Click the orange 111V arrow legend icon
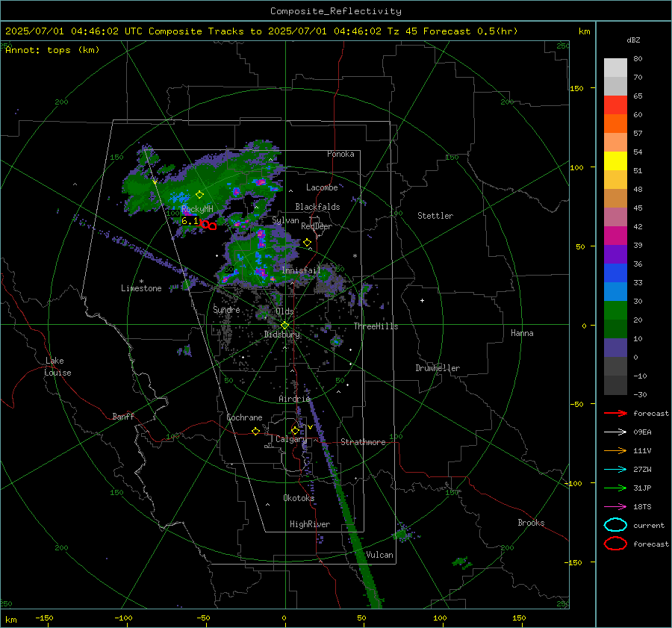 (615, 450)
